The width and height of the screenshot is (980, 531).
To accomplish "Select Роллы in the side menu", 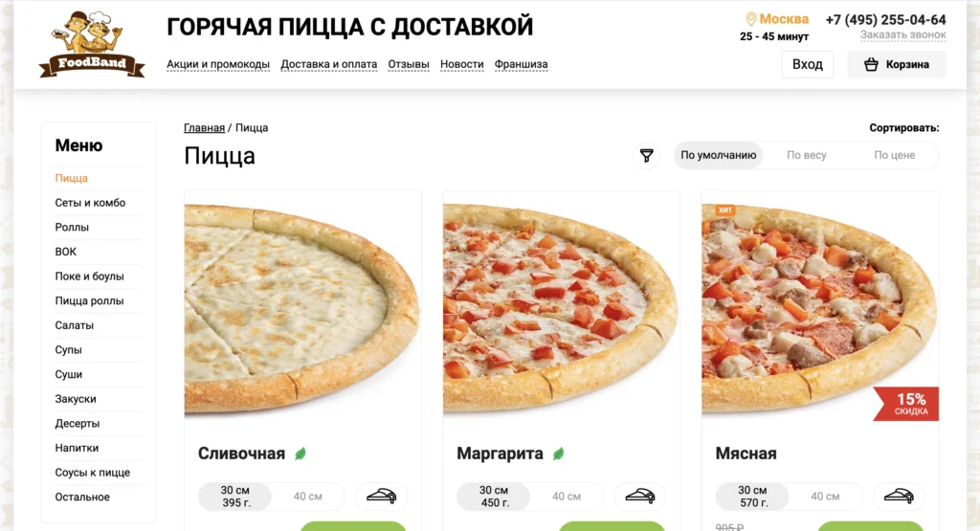I will 72,228.
